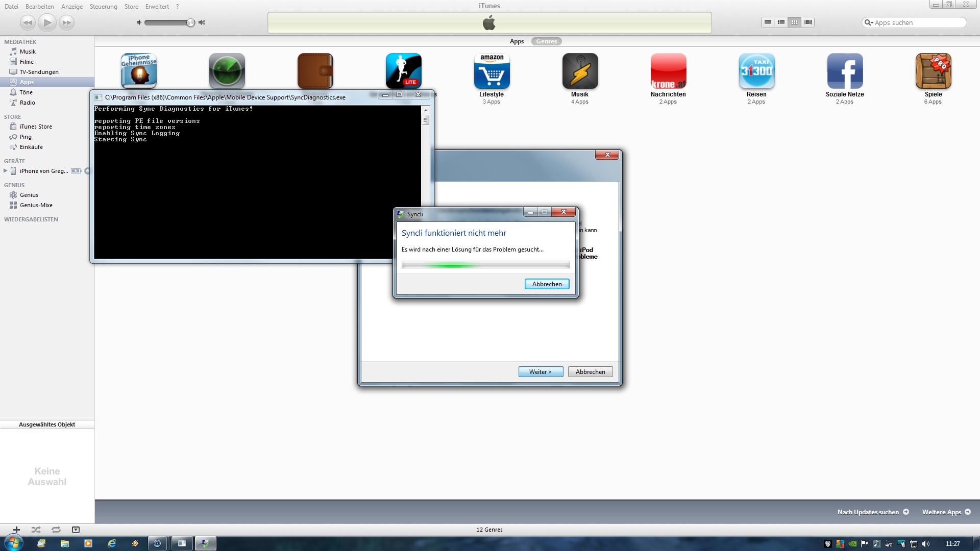The height and width of the screenshot is (551, 980).
Task: Open the Nachrichten krone.at genre icon
Action: click(x=669, y=71)
